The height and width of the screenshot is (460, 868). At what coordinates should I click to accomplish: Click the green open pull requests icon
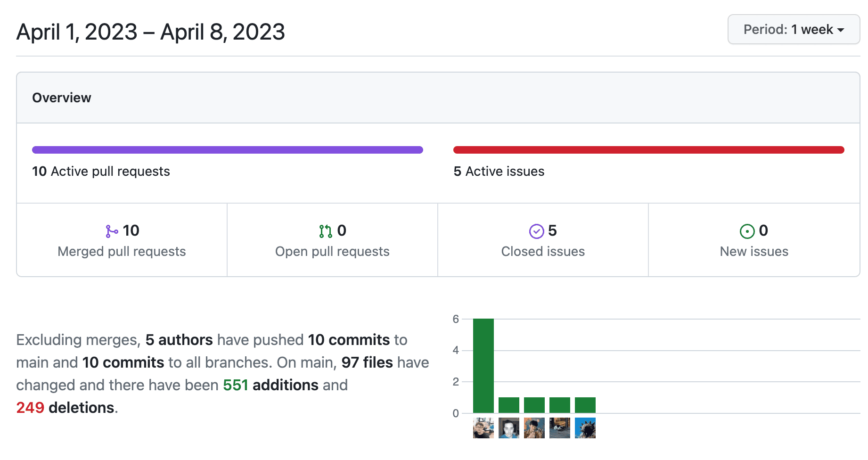point(325,231)
